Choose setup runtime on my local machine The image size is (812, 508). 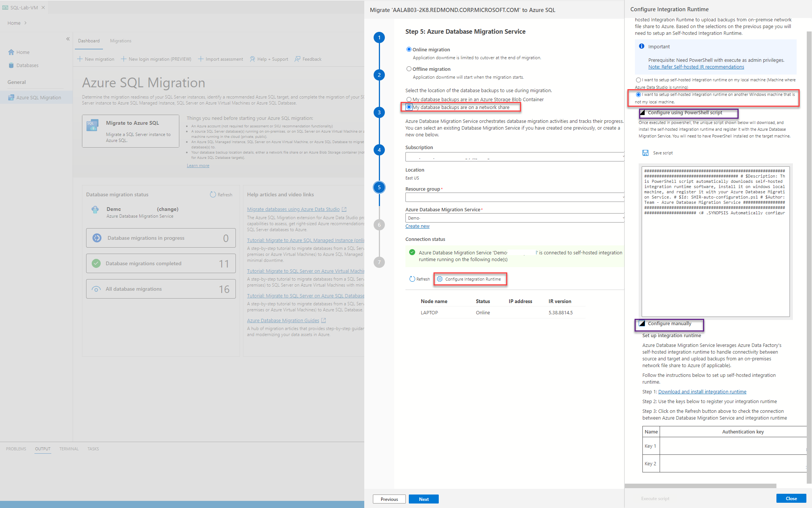(x=638, y=80)
